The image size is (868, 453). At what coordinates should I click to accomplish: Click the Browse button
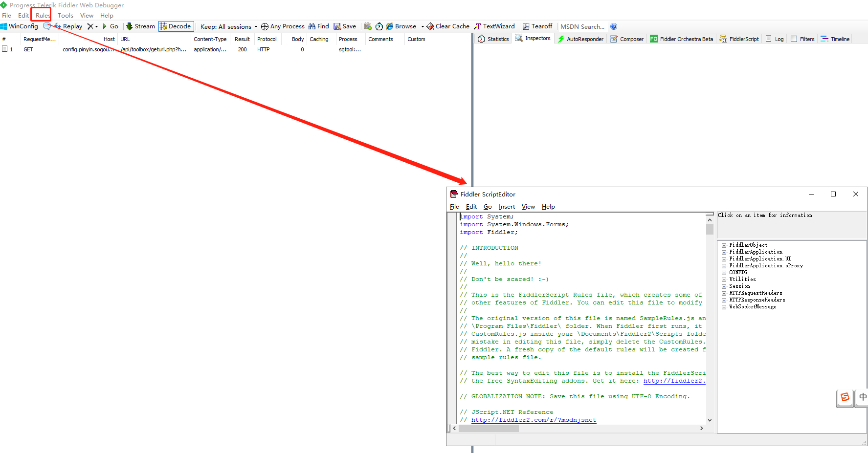[x=401, y=26]
